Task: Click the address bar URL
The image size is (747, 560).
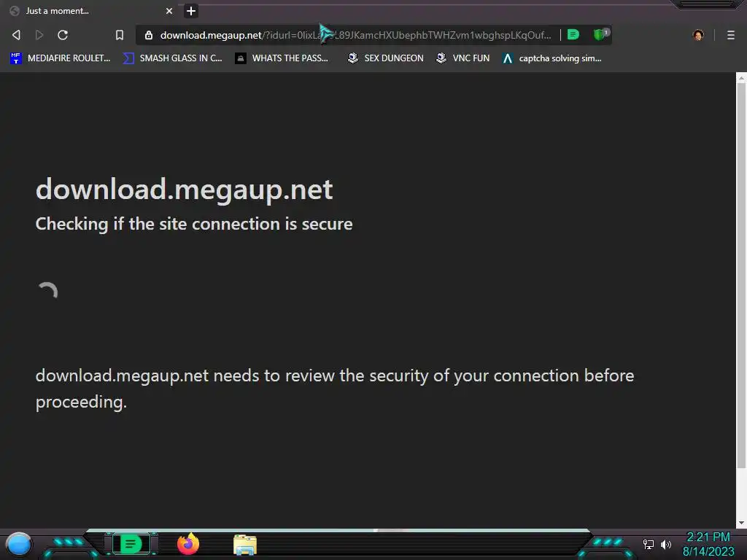Action: (x=355, y=35)
